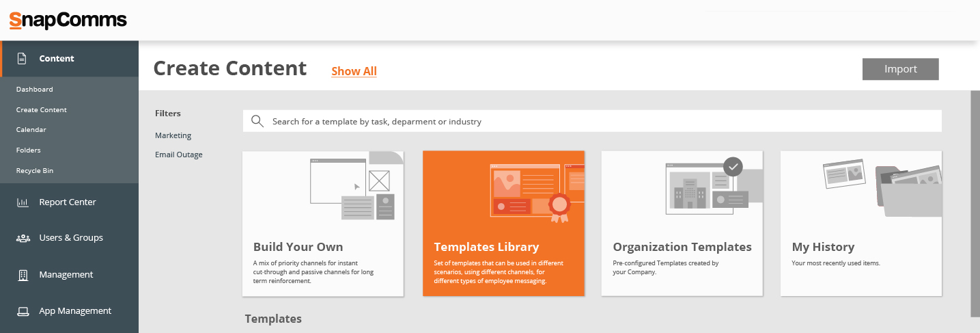
Task: Open Users & Groups in the sidebar
Action: point(69,238)
